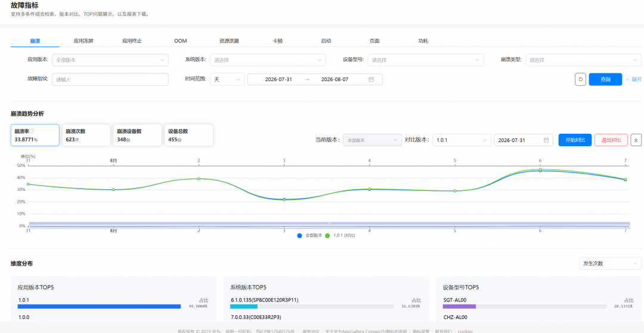
Task: Switch to the 资源泄漏 tab
Action: (229, 41)
